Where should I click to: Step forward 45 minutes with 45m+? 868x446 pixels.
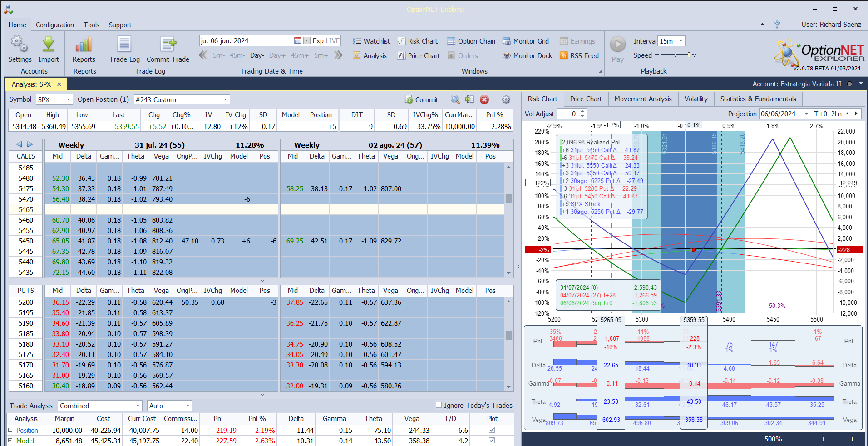coord(300,55)
